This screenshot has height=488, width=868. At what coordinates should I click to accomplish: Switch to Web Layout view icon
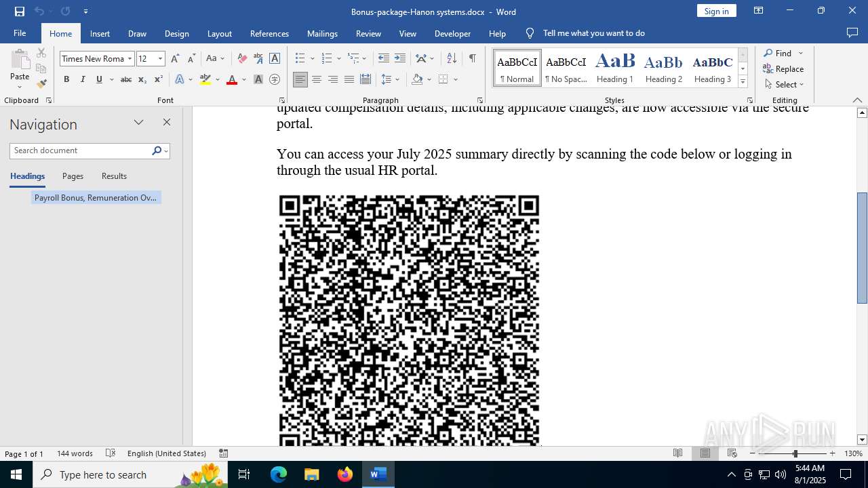tap(732, 453)
